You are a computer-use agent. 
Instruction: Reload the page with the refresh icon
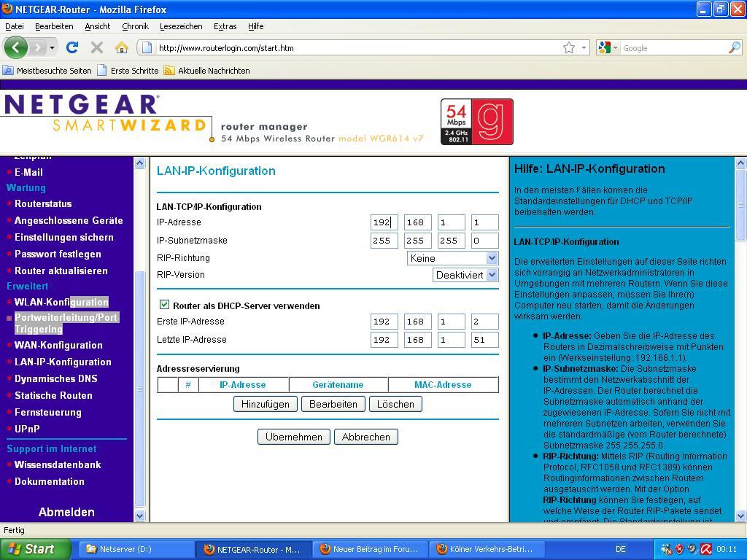[72, 47]
